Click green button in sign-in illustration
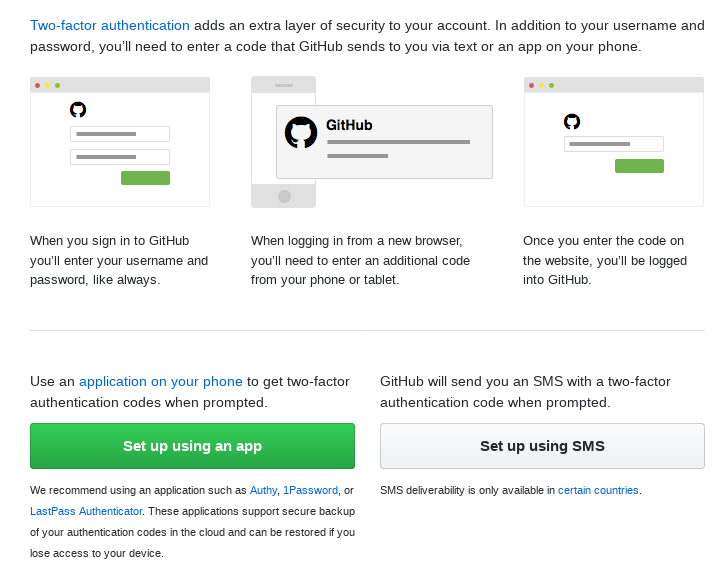 pyautogui.click(x=146, y=178)
